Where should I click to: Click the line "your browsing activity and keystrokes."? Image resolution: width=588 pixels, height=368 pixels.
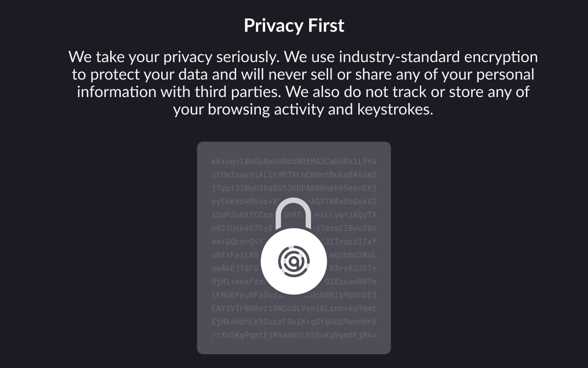[303, 109]
